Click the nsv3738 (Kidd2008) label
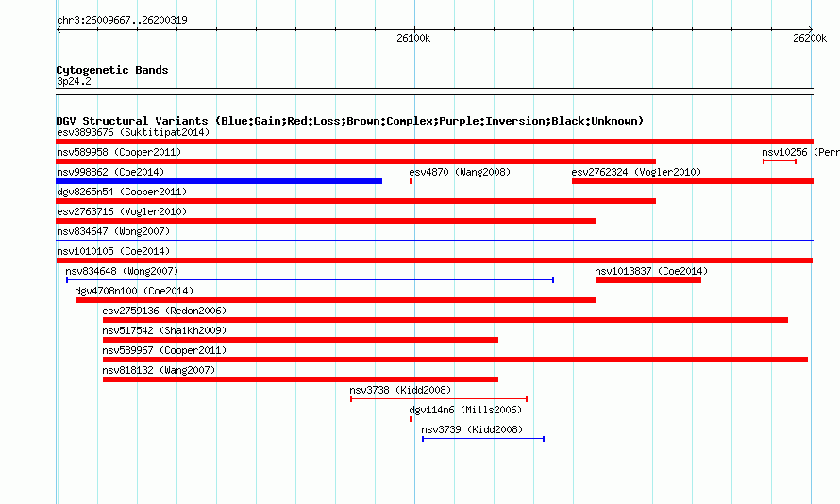840x504 pixels. pos(400,390)
